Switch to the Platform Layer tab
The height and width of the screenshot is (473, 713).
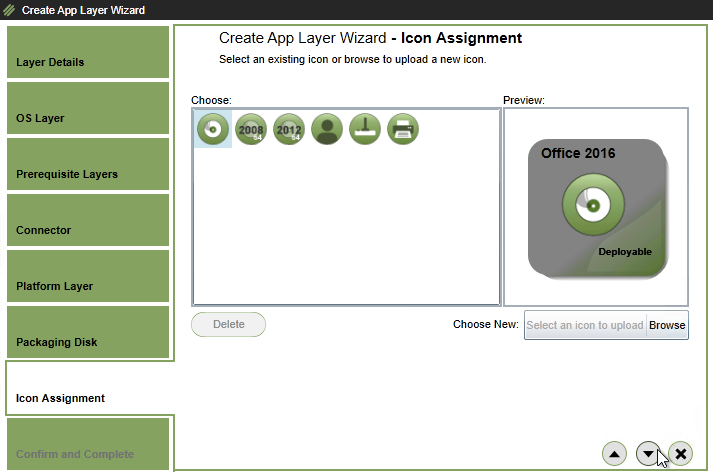point(88,276)
